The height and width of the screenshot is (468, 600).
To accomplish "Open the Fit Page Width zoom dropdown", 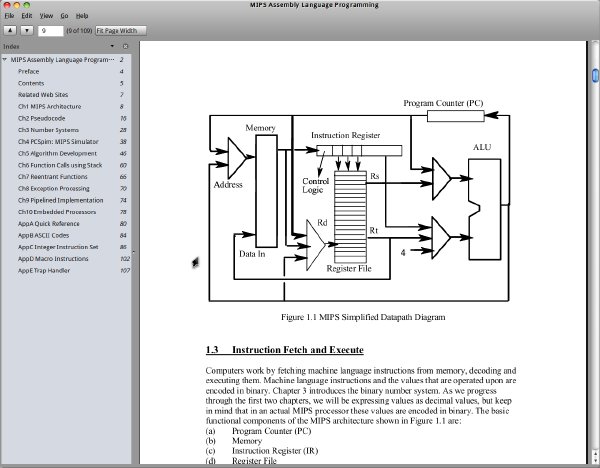I will 121,31.
